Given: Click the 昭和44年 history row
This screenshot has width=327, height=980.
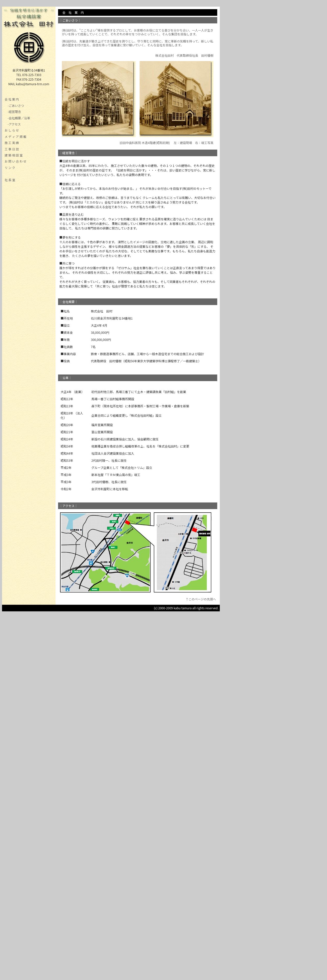Looking at the screenshot, I should click(x=138, y=453).
